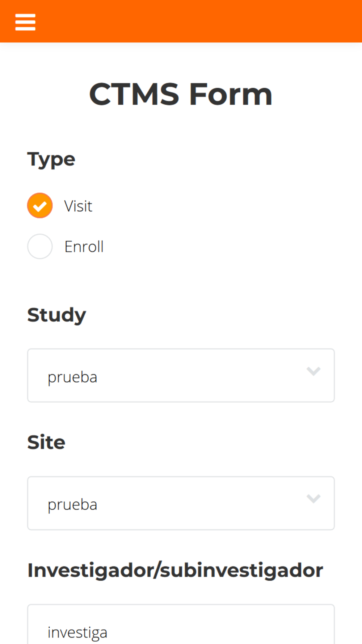Click the orange checkmark beside Visit
The height and width of the screenshot is (644, 362).
[x=40, y=206]
